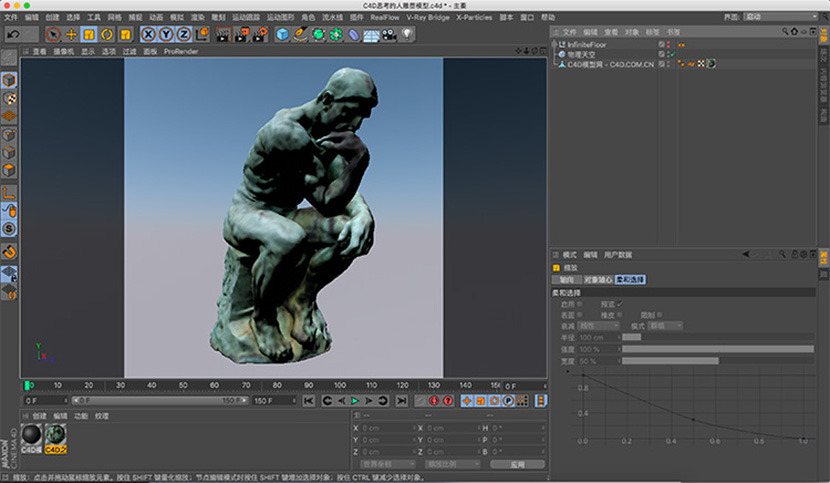The width and height of the screenshot is (830, 483).
Task: Open the 文件 (File) menu in menu bar
Action: tap(11, 17)
